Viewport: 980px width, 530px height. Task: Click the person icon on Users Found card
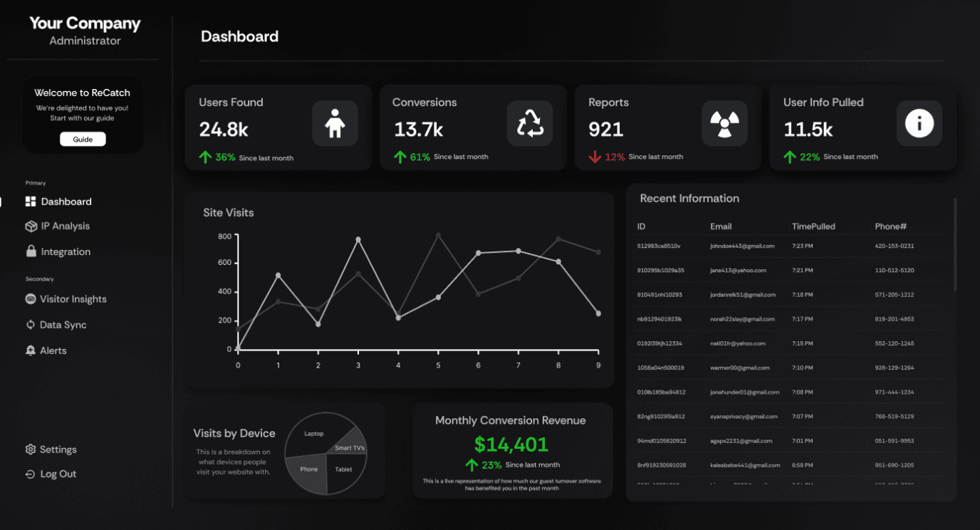335,123
